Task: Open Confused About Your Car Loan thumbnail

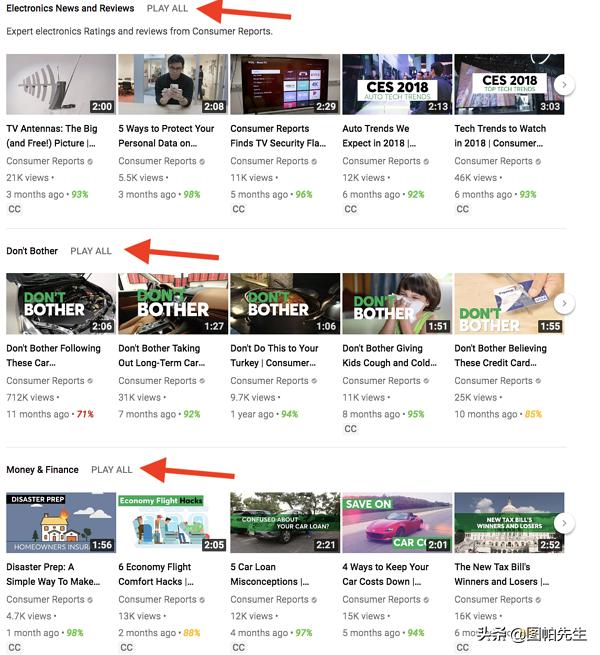Action: [x=285, y=523]
